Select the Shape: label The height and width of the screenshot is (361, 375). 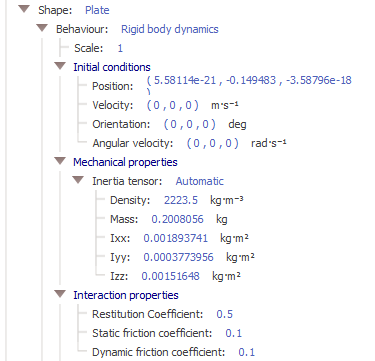click(55, 10)
